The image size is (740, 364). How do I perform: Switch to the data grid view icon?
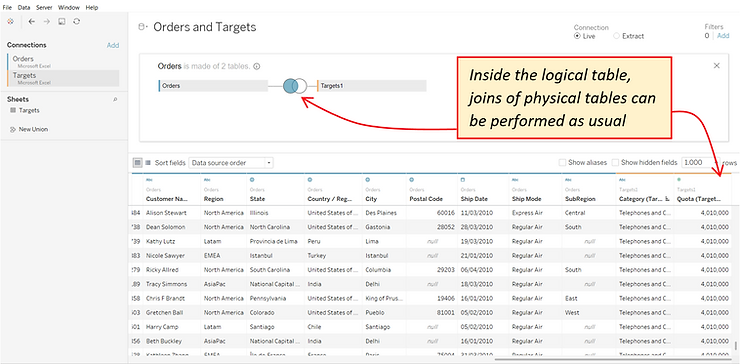point(137,162)
